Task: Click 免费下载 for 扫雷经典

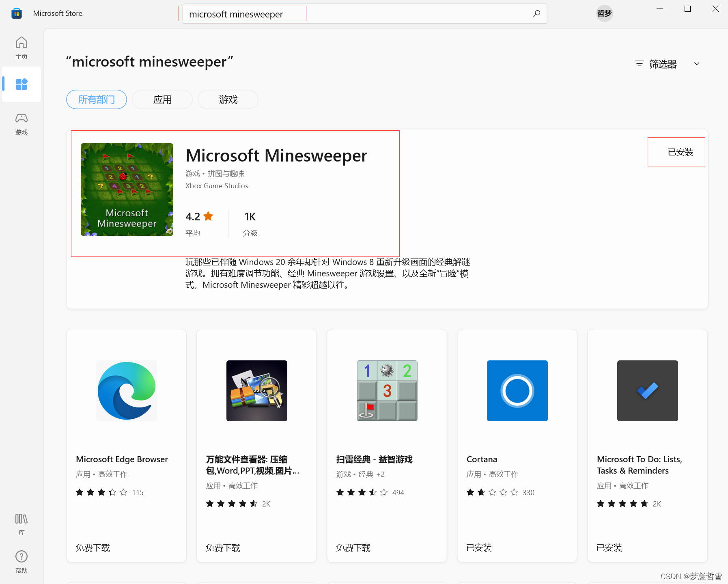Action: click(353, 548)
